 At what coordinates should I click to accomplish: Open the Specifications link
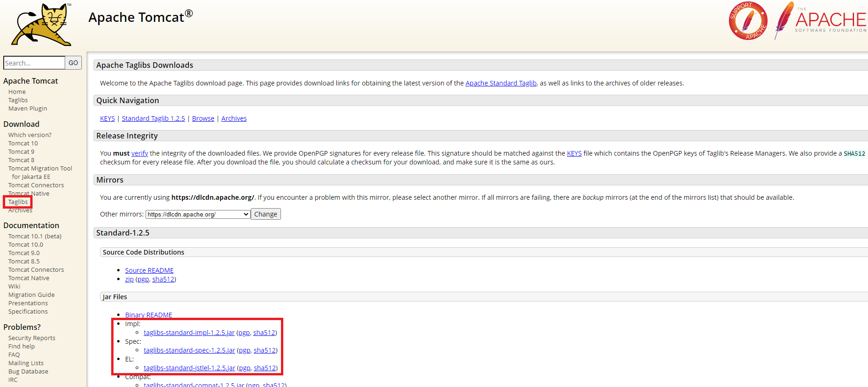(x=28, y=312)
